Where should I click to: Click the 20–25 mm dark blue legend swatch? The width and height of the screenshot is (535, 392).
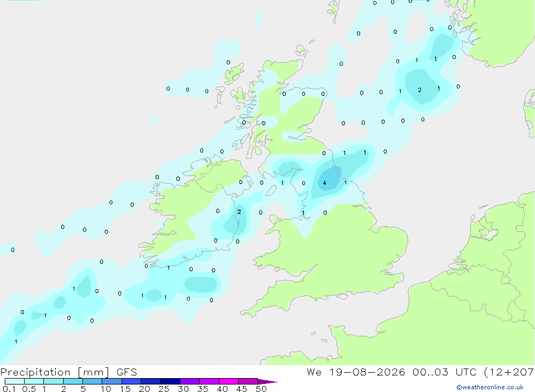150,381
